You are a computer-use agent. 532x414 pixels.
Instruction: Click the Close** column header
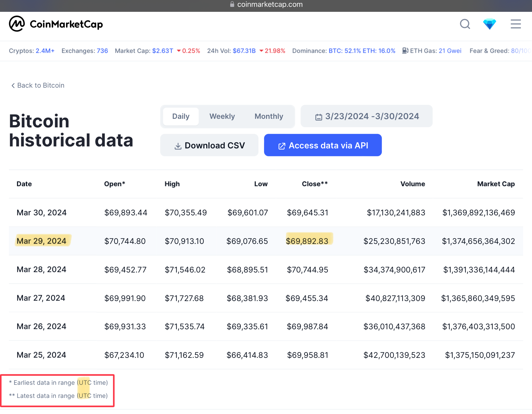[315, 184]
